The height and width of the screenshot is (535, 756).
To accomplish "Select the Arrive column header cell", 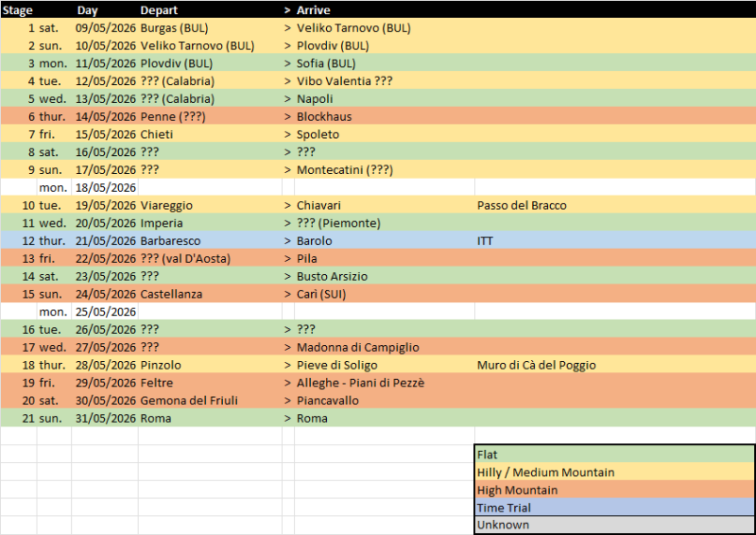I will coord(313,10).
